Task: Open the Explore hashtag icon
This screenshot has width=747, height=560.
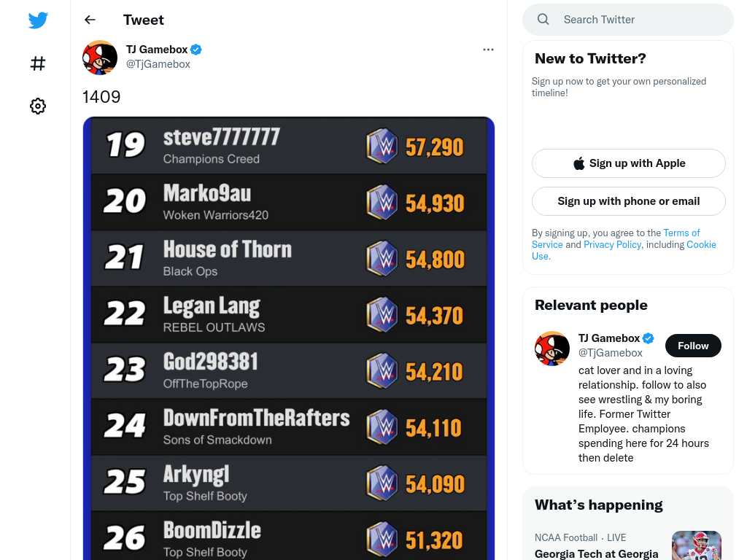Action: click(x=38, y=63)
